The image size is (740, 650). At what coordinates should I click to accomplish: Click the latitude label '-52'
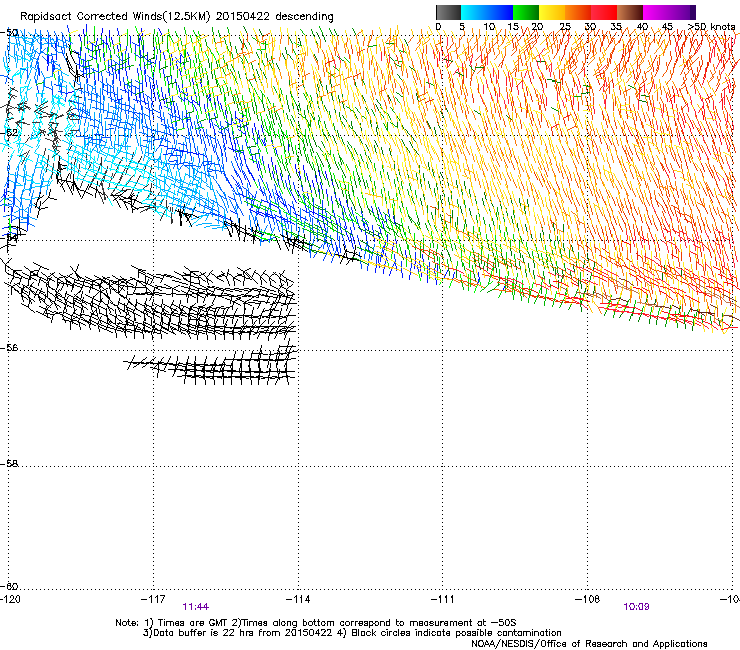tap(9, 133)
